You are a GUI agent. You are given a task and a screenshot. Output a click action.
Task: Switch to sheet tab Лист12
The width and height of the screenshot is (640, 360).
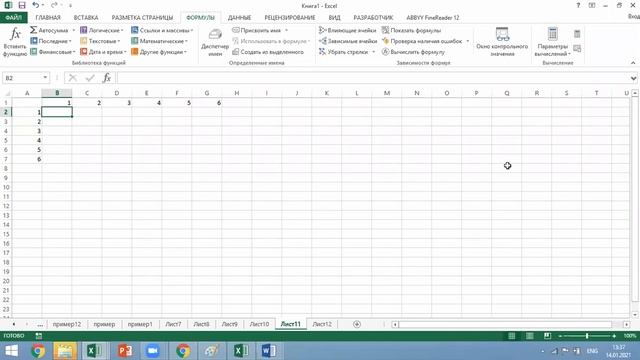click(x=322, y=324)
